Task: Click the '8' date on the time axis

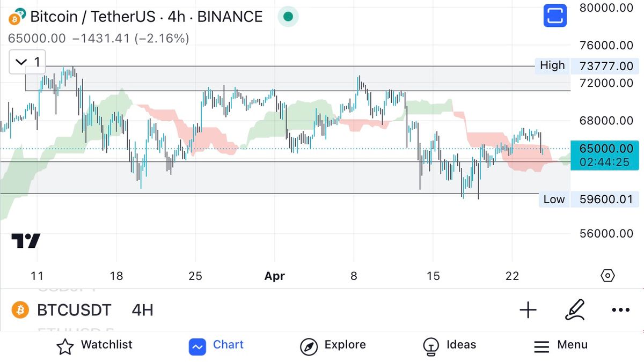Action: (354, 276)
